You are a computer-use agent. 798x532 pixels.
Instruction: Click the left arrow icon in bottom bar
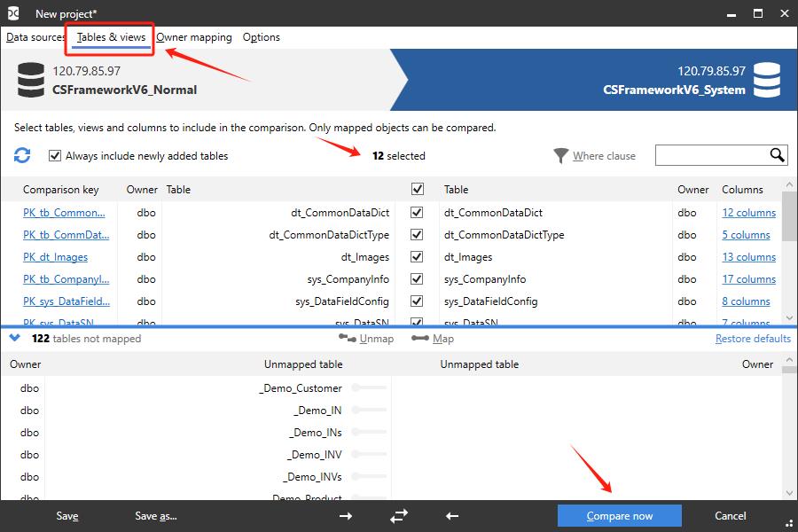pos(452,516)
